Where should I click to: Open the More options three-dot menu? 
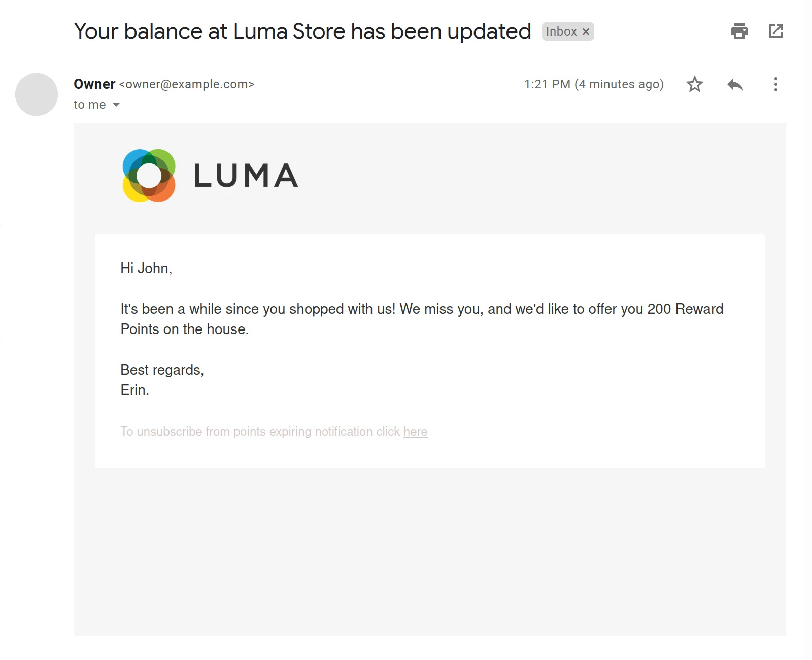click(775, 84)
